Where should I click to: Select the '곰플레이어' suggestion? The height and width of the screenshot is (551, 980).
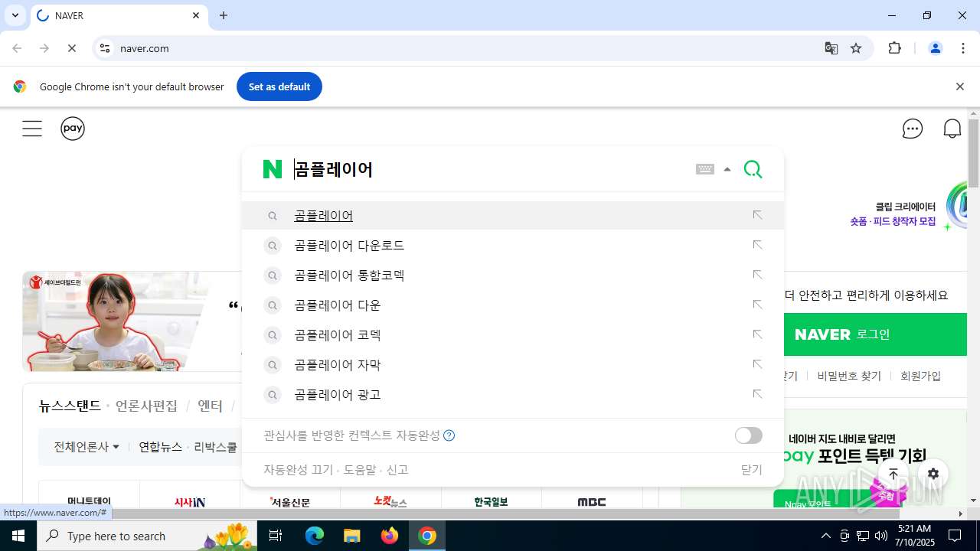[x=513, y=216]
